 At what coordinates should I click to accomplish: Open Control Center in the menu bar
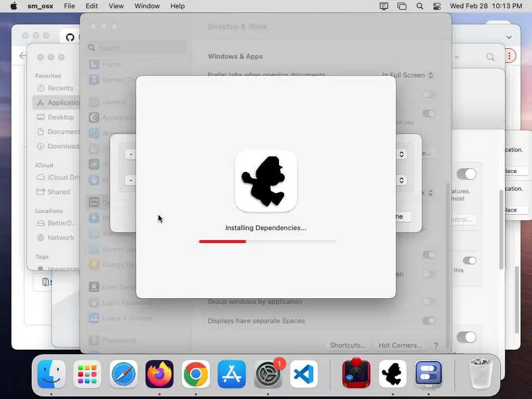[437, 6]
